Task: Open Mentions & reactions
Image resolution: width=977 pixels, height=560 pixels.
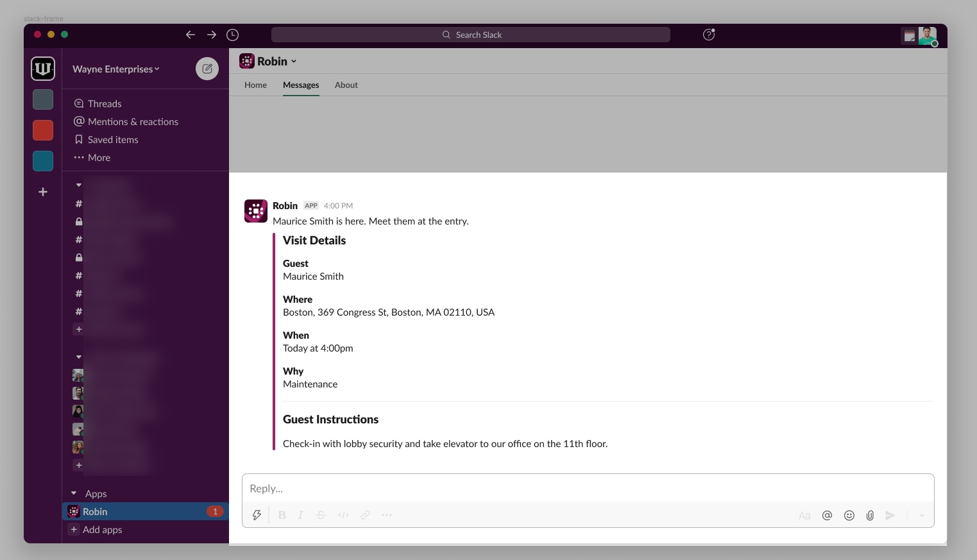Action: 126,121
